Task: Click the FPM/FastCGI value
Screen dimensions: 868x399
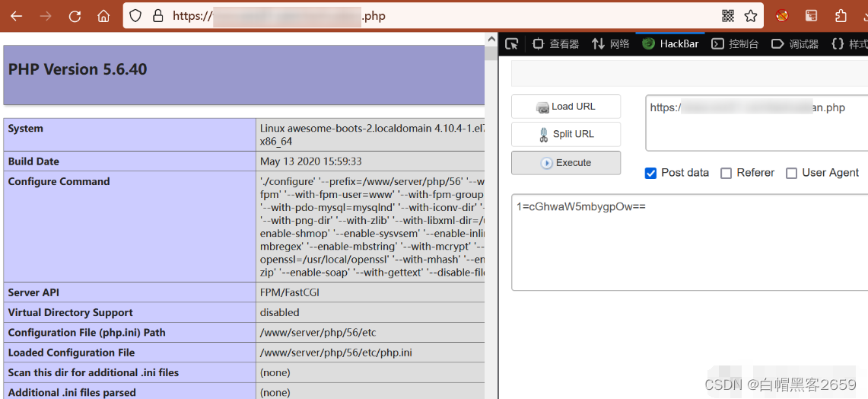Action: coord(290,292)
